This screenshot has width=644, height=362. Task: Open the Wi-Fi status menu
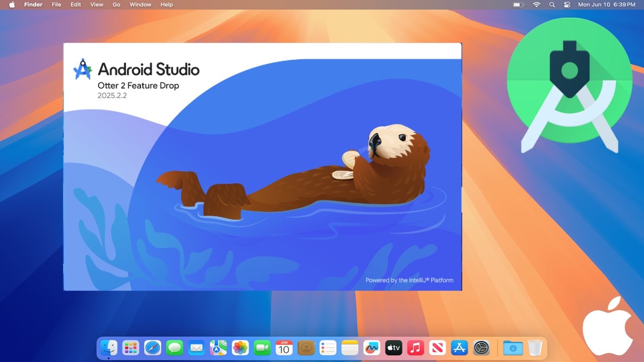point(536,5)
